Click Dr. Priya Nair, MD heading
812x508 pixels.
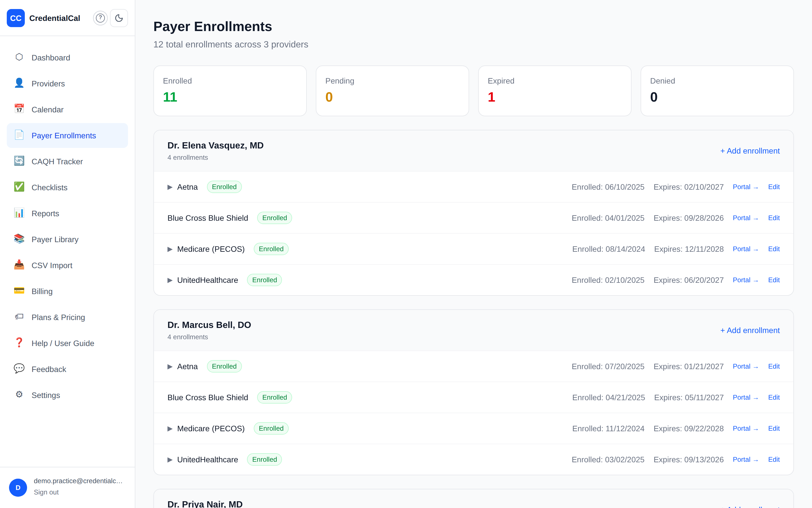point(205,504)
